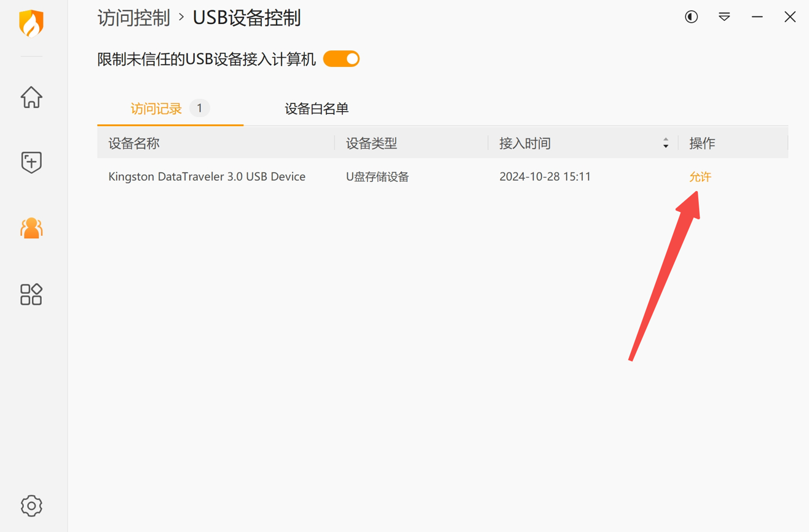Open settings gear in sidebar
Viewport: 809px width, 532px height.
coord(31,506)
